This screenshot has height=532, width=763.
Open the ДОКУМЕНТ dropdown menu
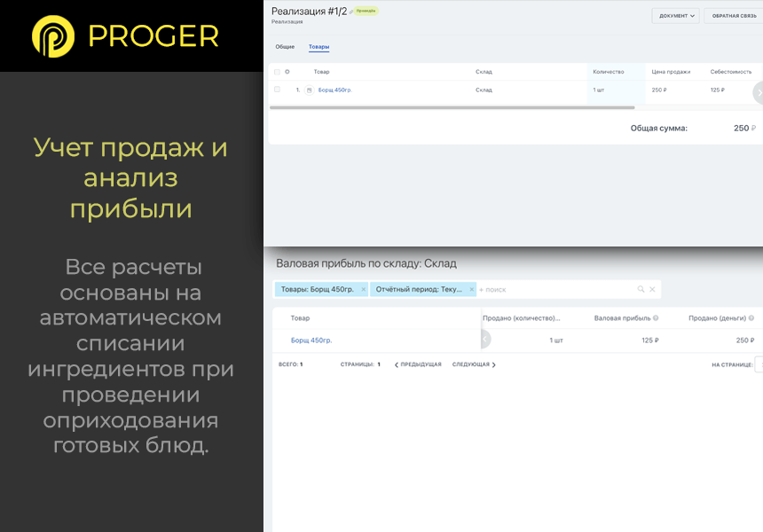(x=674, y=16)
